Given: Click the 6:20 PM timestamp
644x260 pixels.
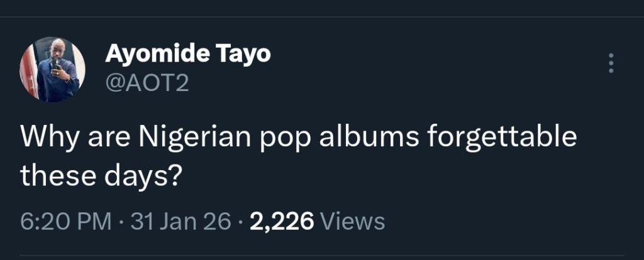Looking at the screenshot, I should tap(65, 221).
